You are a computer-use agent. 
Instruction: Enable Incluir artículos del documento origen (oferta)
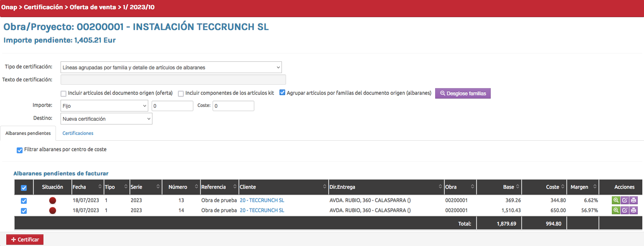pyautogui.click(x=63, y=94)
